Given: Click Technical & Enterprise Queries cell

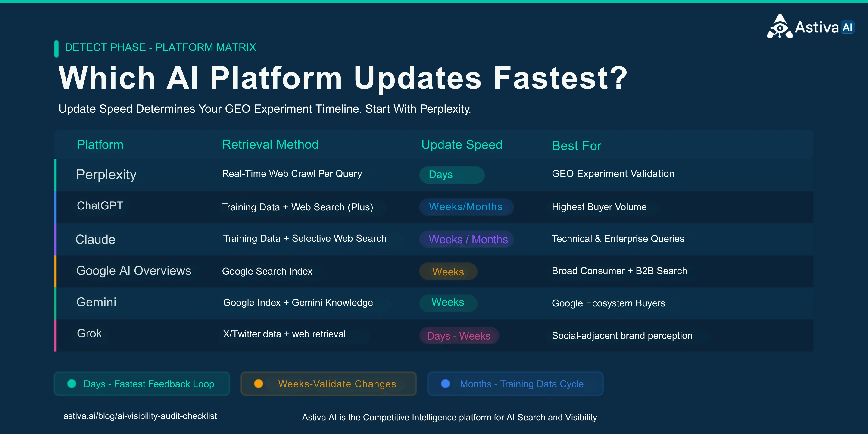Looking at the screenshot, I should tap(618, 239).
